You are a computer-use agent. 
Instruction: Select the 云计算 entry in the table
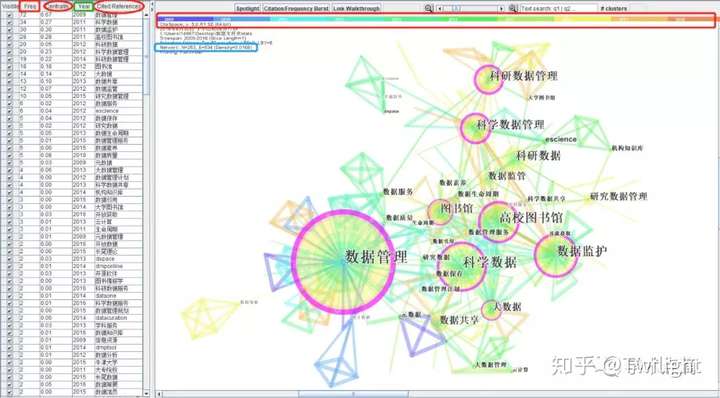pyautogui.click(x=104, y=222)
